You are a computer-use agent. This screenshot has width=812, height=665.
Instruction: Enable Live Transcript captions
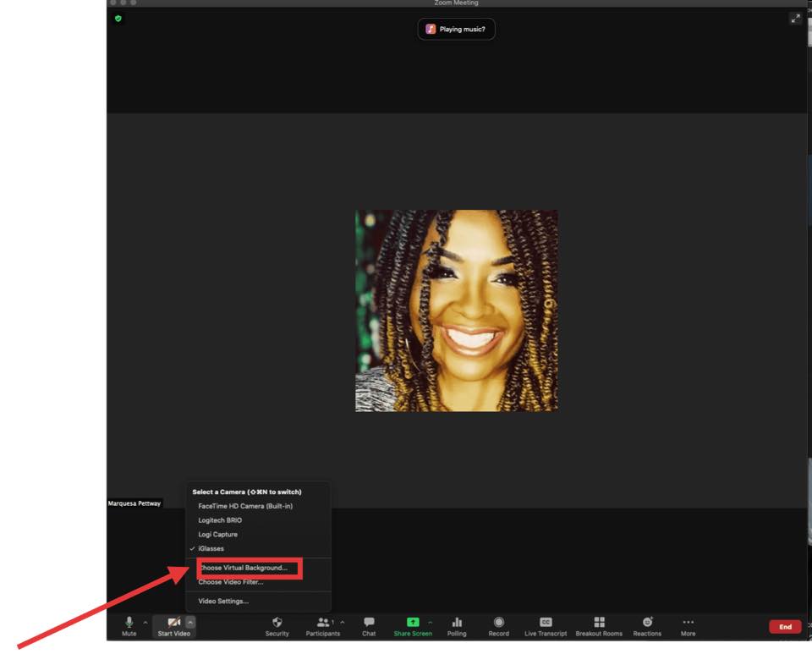[546, 625]
